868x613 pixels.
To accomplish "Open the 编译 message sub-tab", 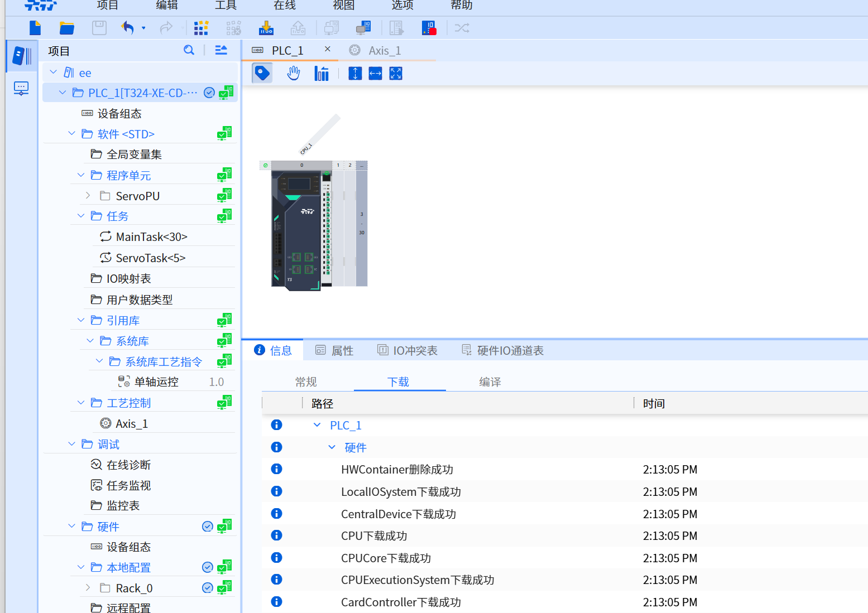I will pyautogui.click(x=490, y=382).
